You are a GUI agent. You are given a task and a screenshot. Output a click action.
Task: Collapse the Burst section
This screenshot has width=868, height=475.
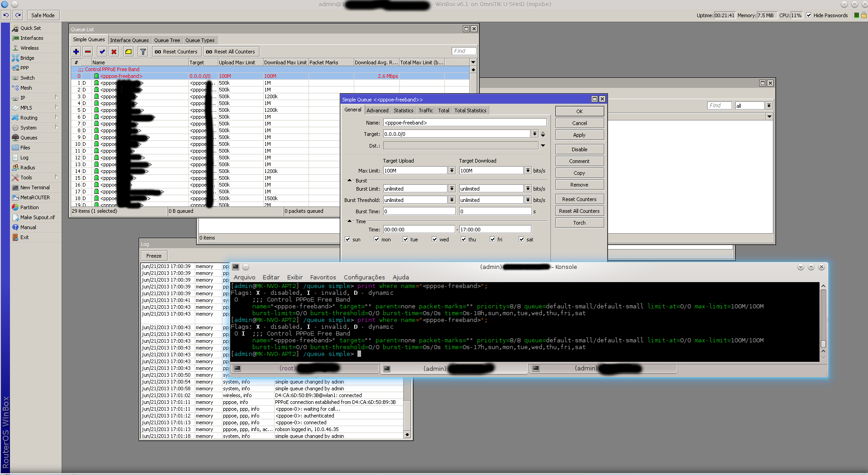pyautogui.click(x=349, y=181)
